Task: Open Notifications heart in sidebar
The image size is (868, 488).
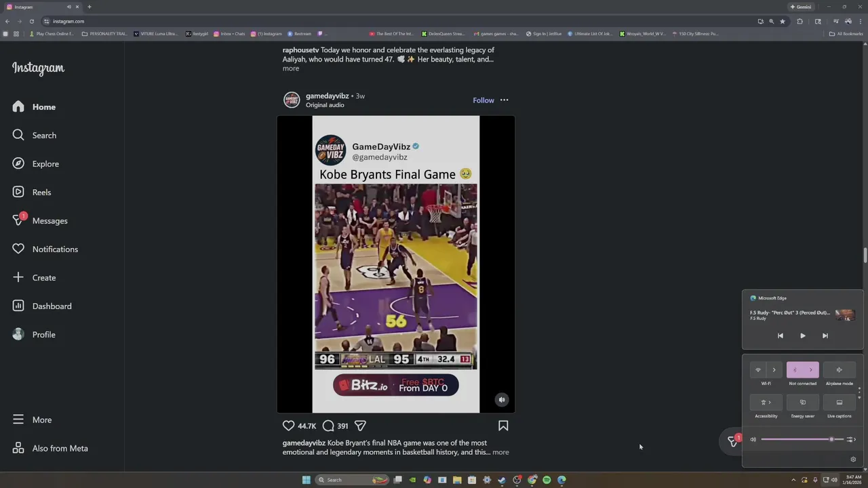Action: (x=45, y=249)
